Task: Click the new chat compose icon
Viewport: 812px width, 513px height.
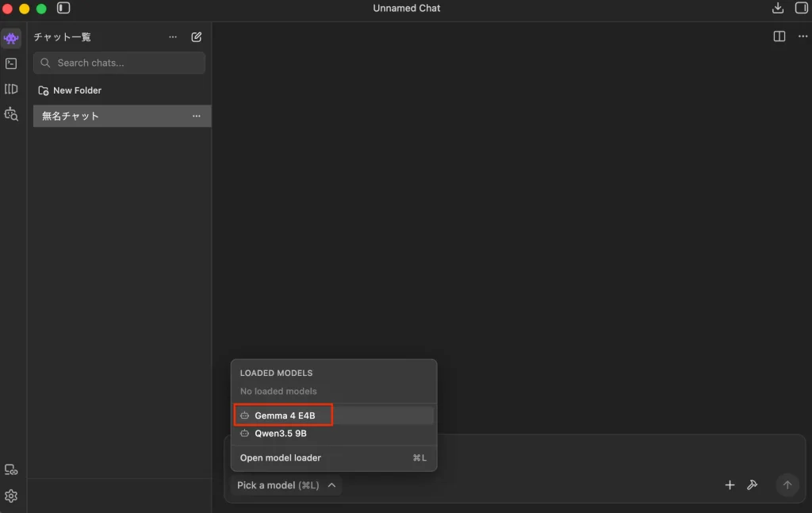Action: point(197,37)
